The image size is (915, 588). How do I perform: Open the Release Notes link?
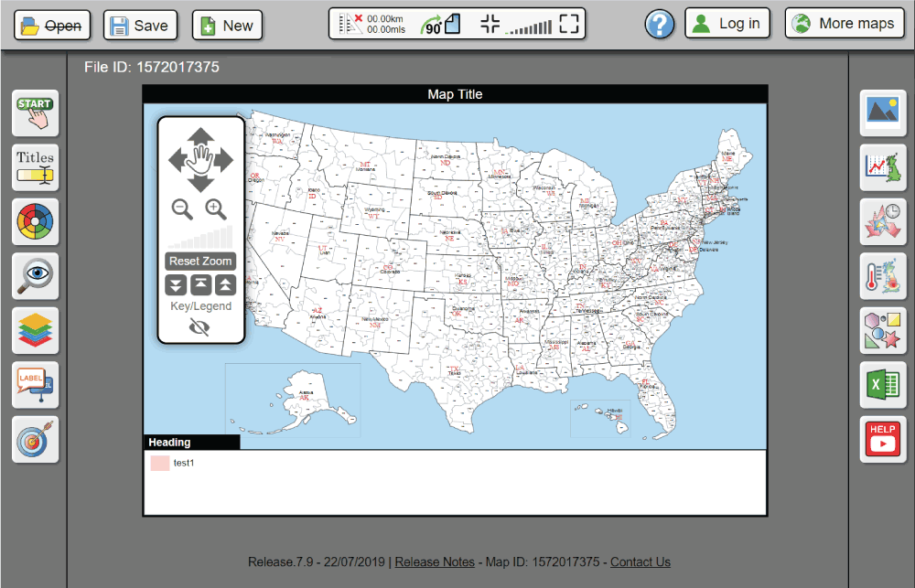435,561
